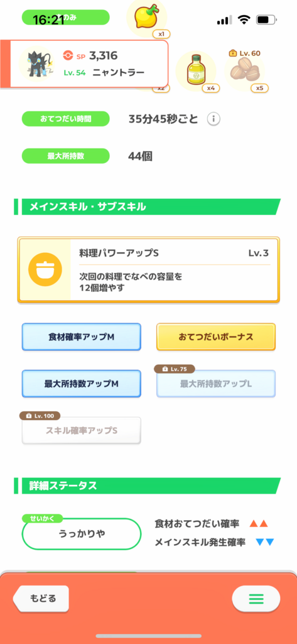The image size is (297, 644).
Task: Open the hamburger menu button
Action: click(256, 599)
